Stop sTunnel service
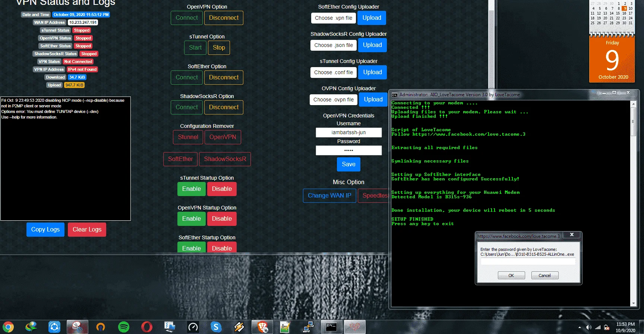Viewport: 644px width, 334px height. (219, 48)
